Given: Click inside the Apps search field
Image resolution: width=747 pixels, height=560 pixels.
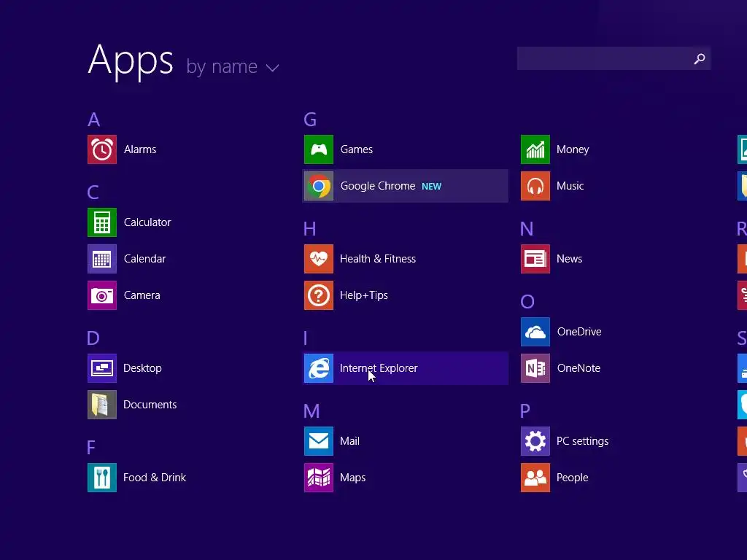Looking at the screenshot, I should (614, 58).
